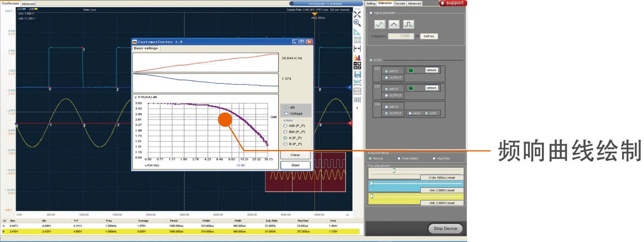Viewport: 644px width, 242px height.
Task: Click the Start button in CustomerCurves
Action: click(295, 165)
